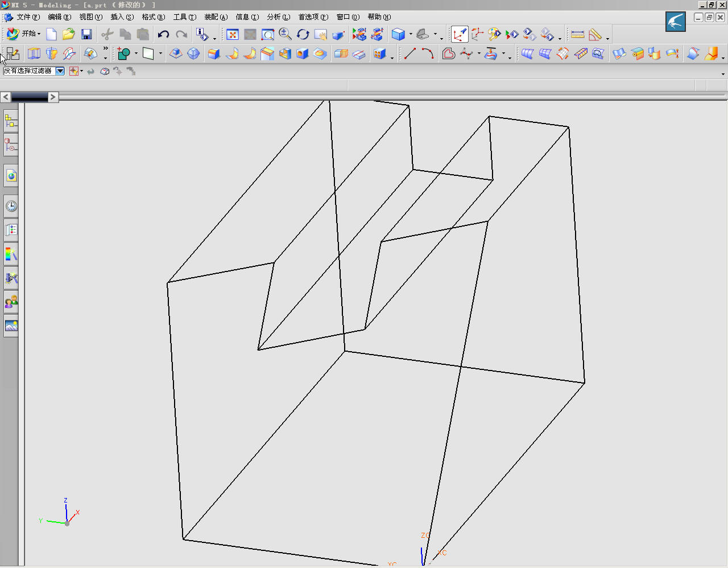Click the Fit view icon

coord(232,35)
